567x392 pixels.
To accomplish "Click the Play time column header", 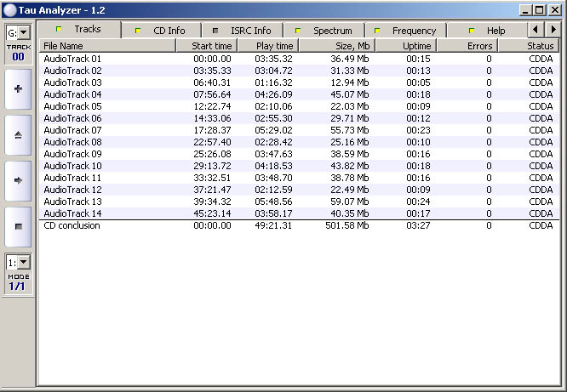I will [266, 45].
